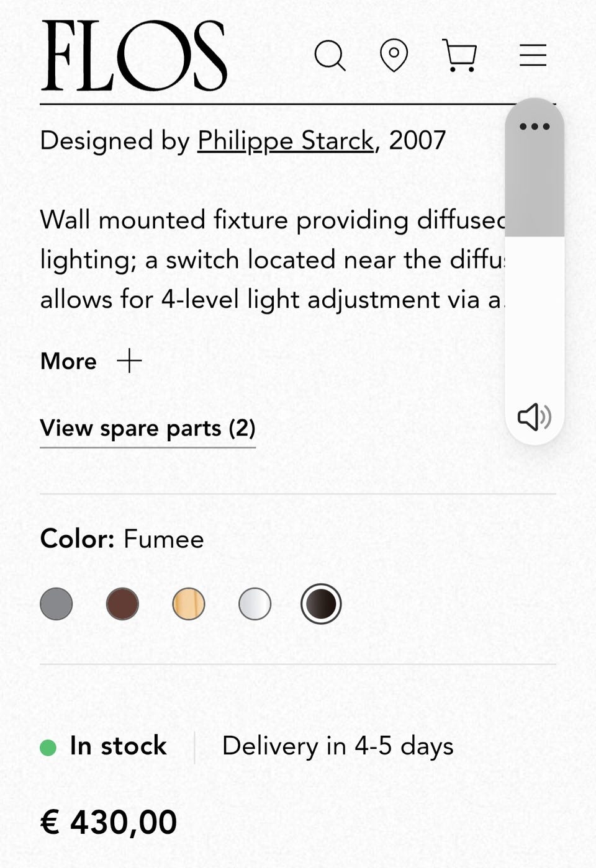Select the white-silver color swatch
This screenshot has height=868, width=596.
(x=255, y=604)
